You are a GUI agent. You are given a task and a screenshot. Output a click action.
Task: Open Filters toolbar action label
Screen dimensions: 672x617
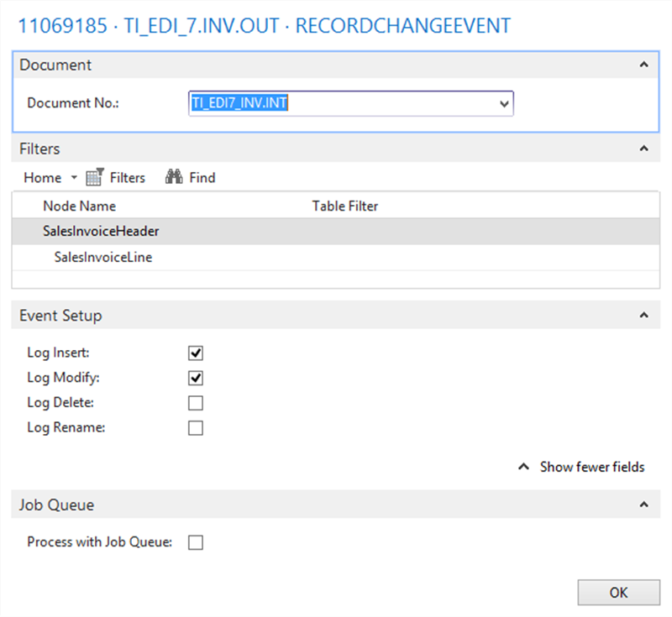coord(128,177)
